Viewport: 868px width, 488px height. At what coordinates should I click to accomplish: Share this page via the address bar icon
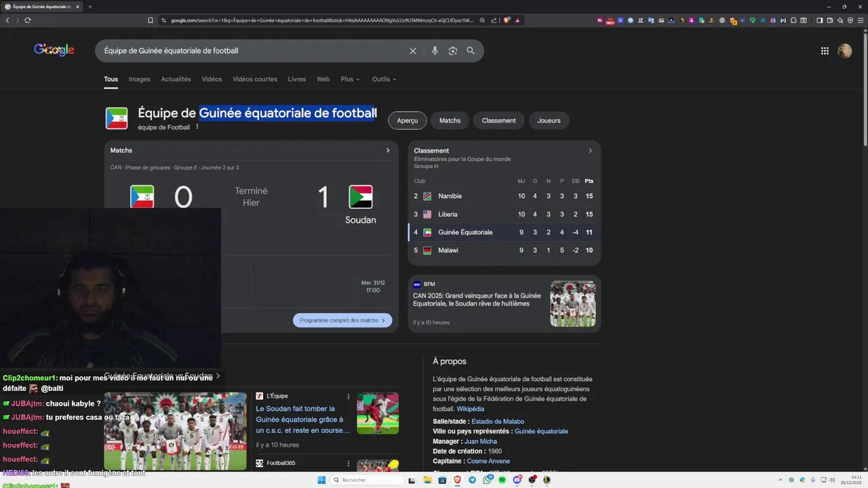(494, 20)
